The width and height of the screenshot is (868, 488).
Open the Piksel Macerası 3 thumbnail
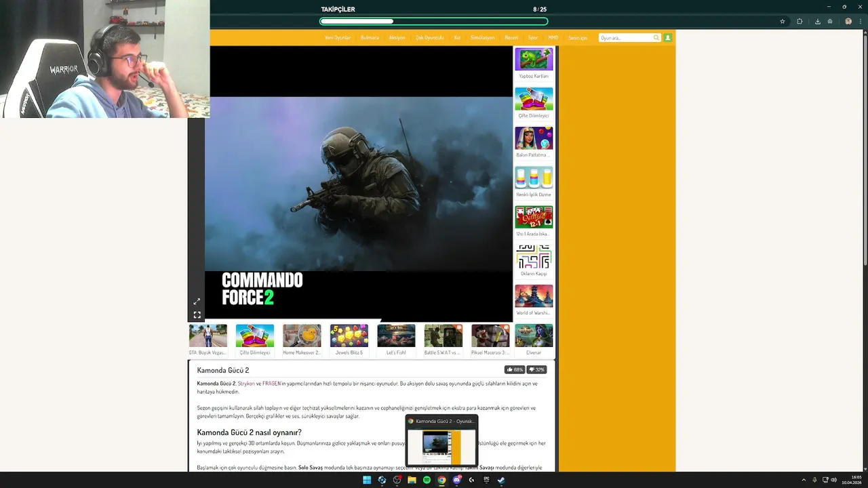(490, 336)
